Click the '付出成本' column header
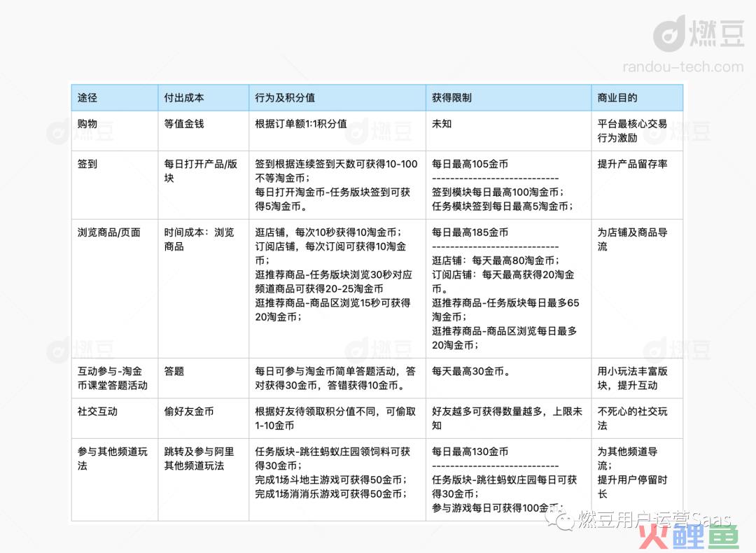Screen dimensions: 756x553 click(x=204, y=98)
